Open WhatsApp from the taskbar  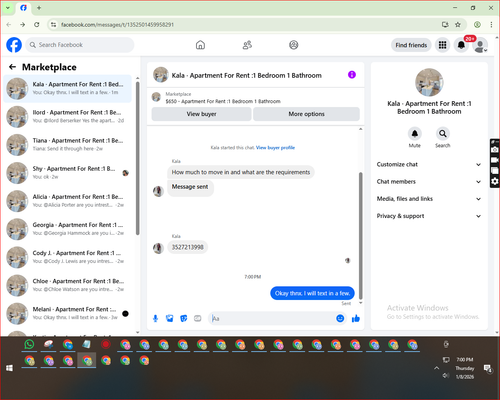[29, 344]
